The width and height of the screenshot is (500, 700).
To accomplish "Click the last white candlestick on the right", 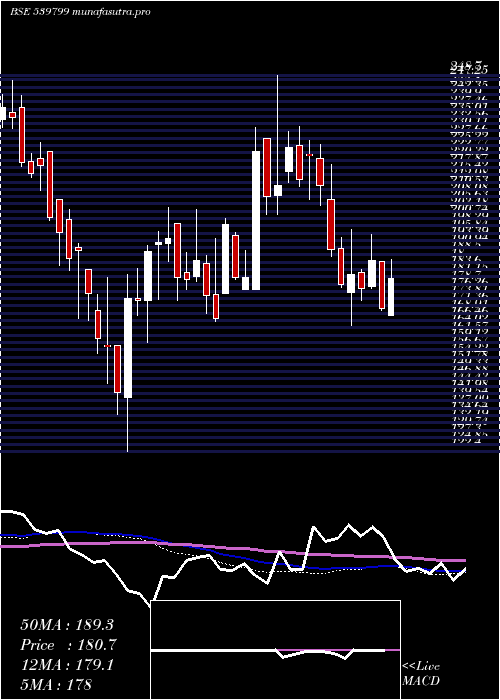I will (391, 297).
